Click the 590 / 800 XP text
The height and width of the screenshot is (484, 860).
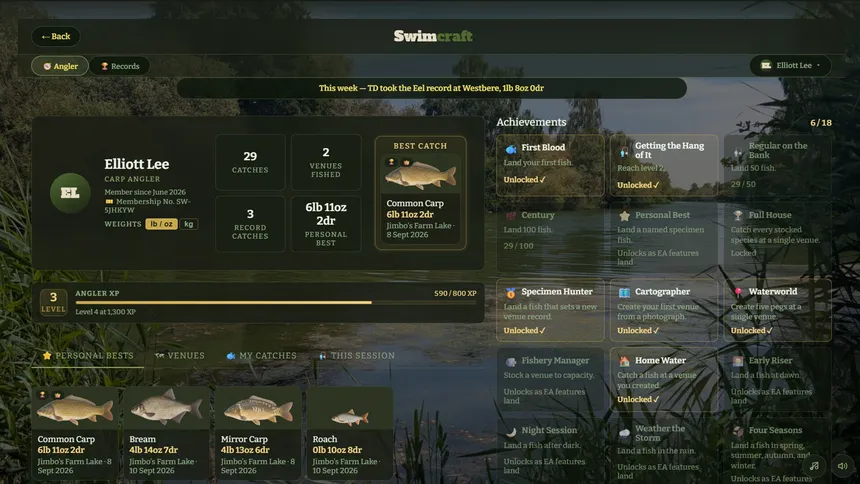pos(455,294)
